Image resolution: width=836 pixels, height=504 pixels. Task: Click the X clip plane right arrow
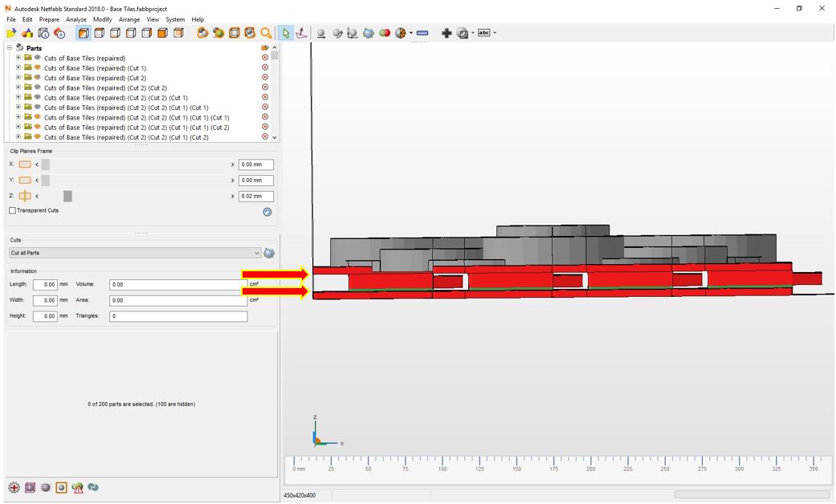232,165
